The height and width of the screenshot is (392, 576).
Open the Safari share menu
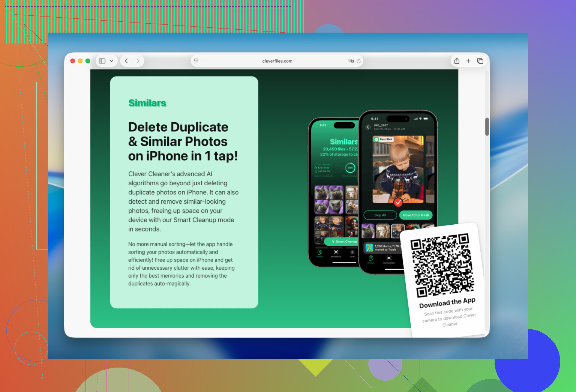(457, 61)
